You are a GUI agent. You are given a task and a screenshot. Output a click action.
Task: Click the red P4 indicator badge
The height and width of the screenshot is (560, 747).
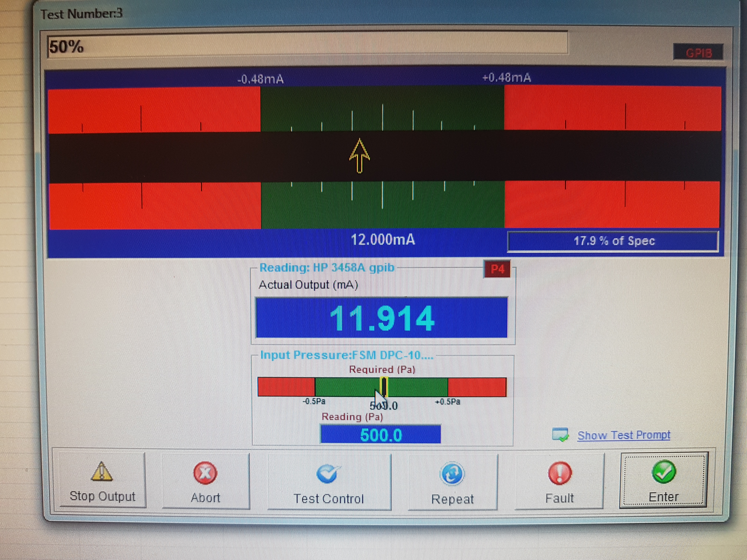click(497, 269)
